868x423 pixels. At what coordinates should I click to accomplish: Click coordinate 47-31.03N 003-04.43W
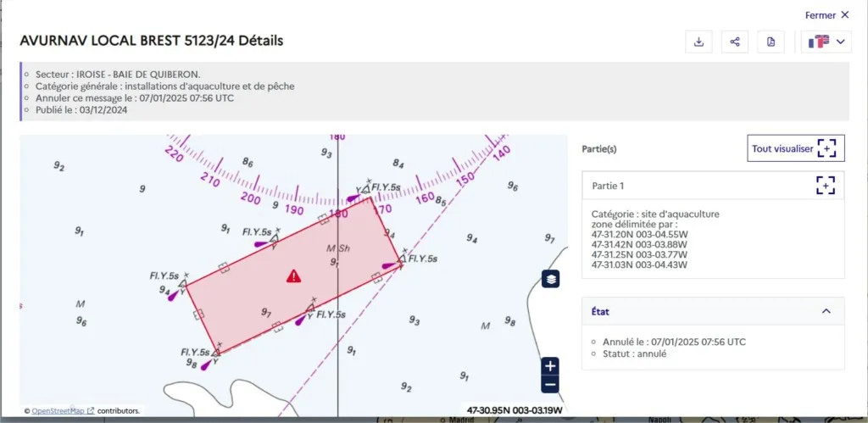639,264
